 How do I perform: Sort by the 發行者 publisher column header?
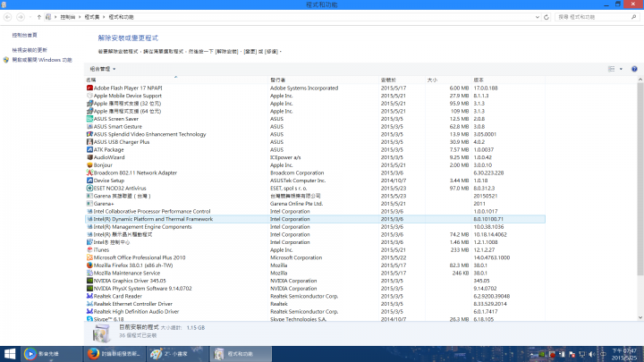[324, 80]
